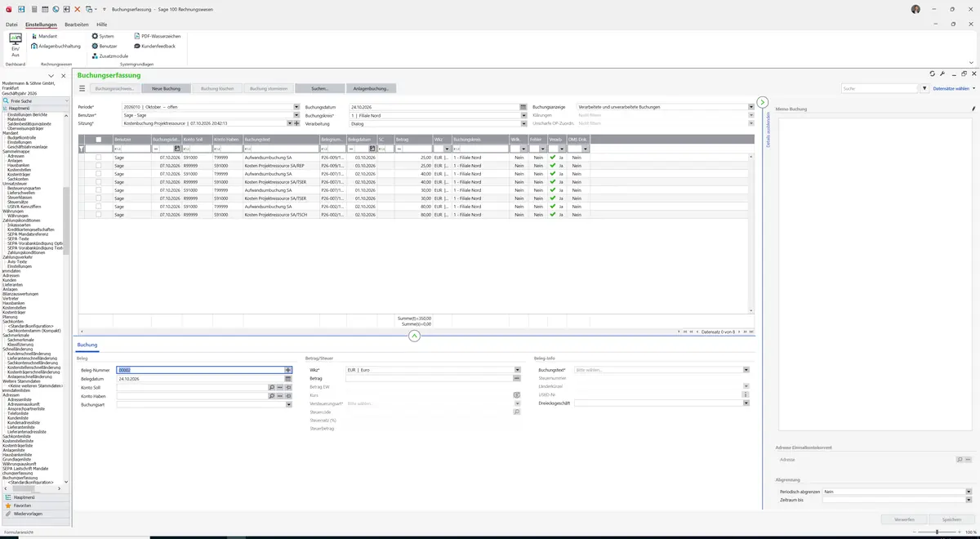Open the System settings gear
This screenshot has height=539, width=980.
click(103, 37)
